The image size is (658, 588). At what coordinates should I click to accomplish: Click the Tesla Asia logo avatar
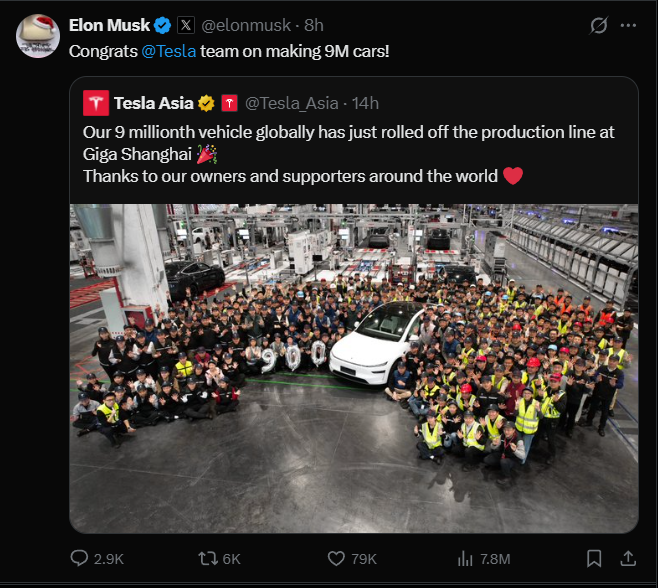[x=96, y=102]
